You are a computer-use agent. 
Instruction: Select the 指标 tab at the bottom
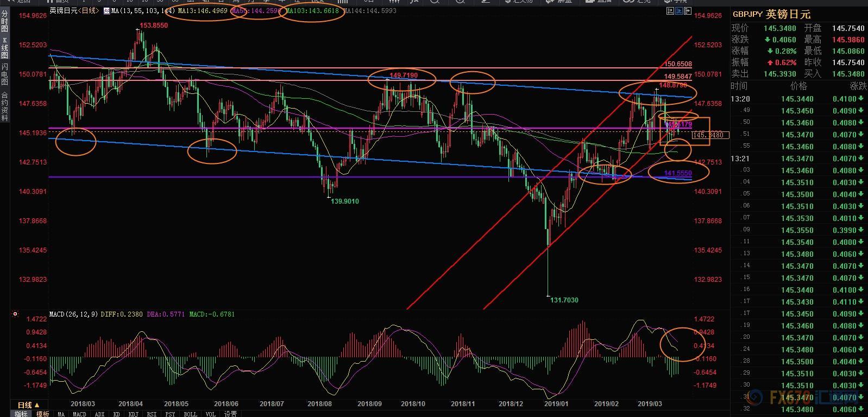[x=21, y=414]
